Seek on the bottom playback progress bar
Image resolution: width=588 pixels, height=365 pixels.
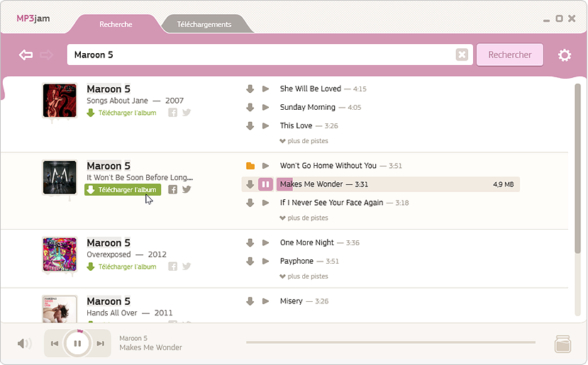(x=391, y=342)
